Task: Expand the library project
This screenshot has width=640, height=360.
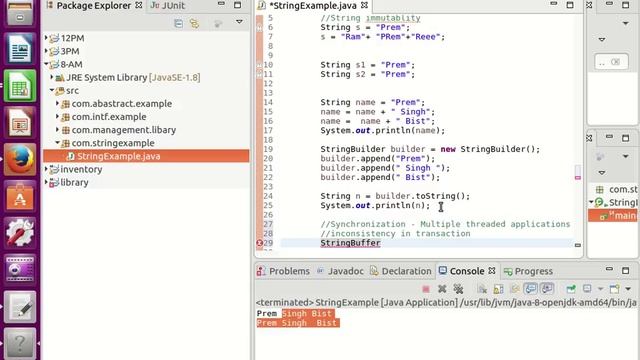Action: point(46,182)
